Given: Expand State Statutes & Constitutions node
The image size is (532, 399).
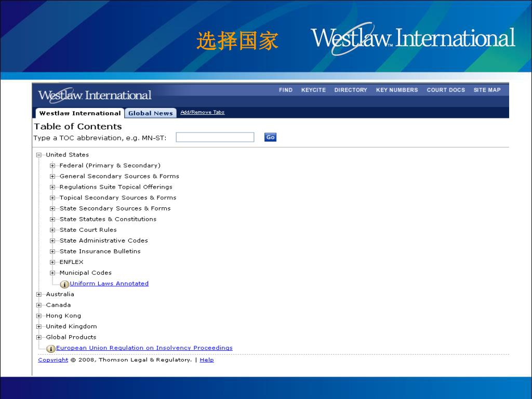Looking at the screenshot, I should pyautogui.click(x=52, y=220).
